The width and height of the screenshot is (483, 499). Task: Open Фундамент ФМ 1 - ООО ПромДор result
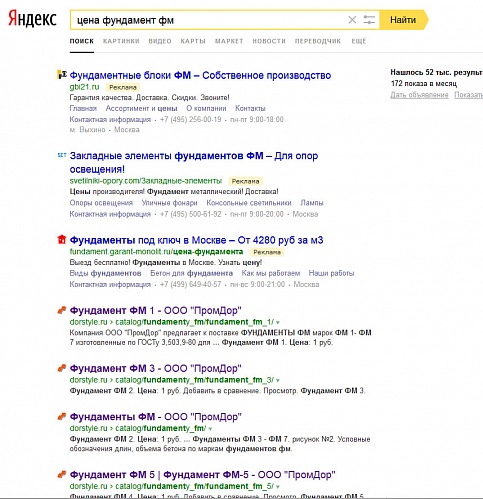coord(155,310)
